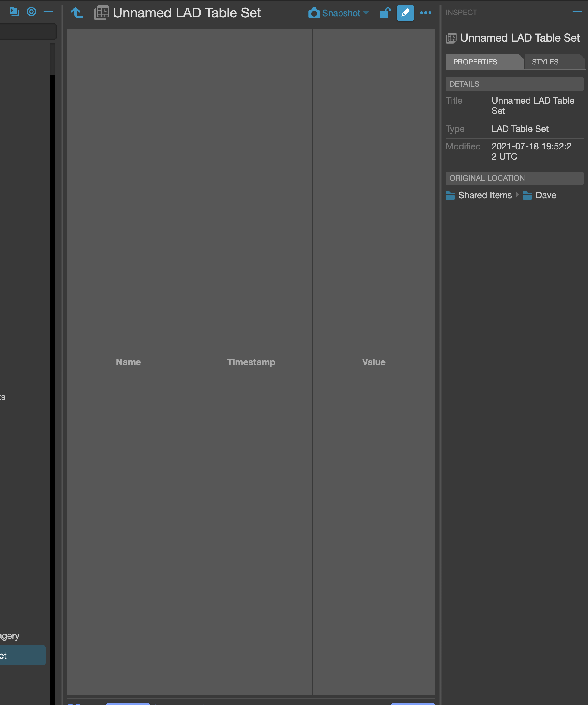Navigate to the parent via up-arrow icon
The image size is (588, 705).
pyautogui.click(x=77, y=13)
